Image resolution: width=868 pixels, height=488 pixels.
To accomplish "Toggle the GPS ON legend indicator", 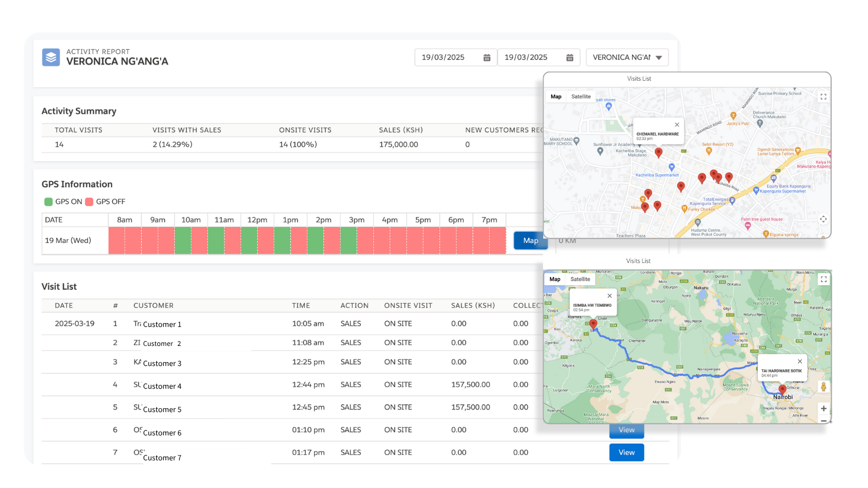I will (x=48, y=201).
